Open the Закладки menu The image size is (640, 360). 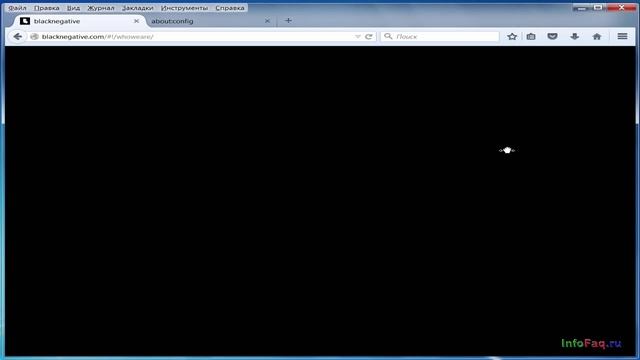point(138,8)
